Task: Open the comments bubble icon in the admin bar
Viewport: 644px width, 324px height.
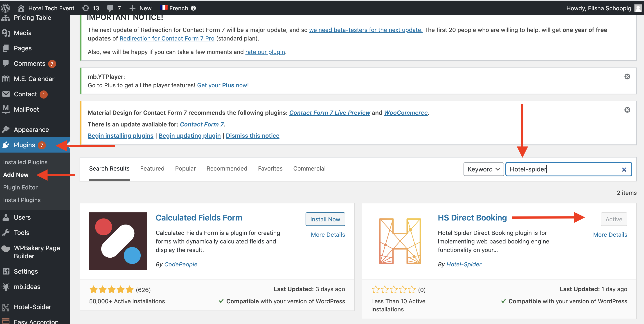Action: [x=110, y=8]
